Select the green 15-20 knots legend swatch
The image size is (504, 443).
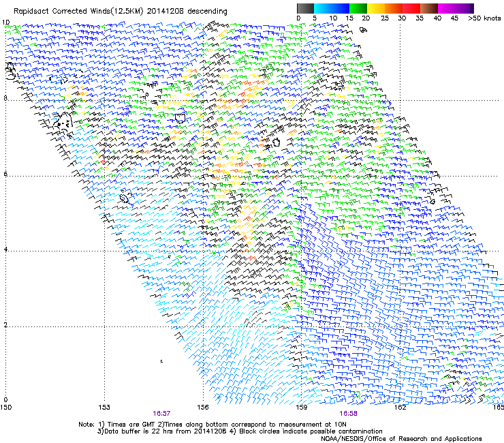click(358, 8)
